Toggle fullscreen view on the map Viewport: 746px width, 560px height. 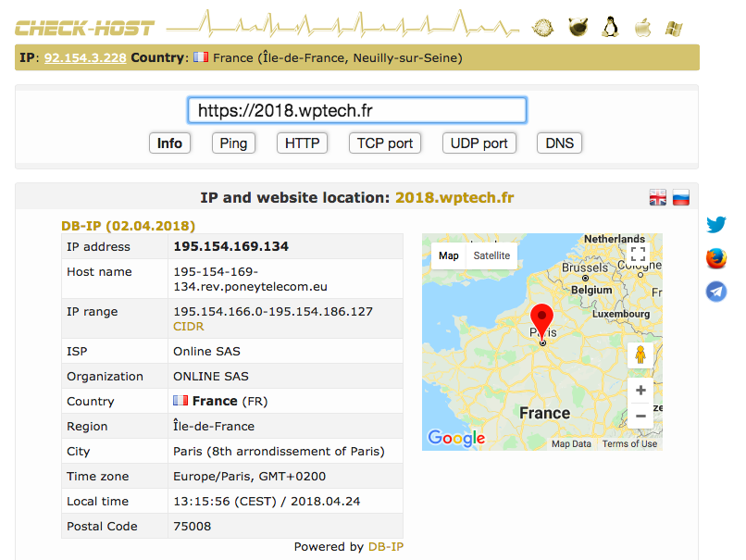tap(638, 254)
